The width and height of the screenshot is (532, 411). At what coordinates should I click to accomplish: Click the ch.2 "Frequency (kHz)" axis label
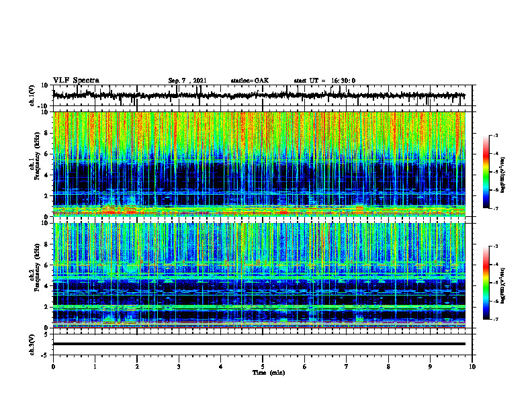38,267
